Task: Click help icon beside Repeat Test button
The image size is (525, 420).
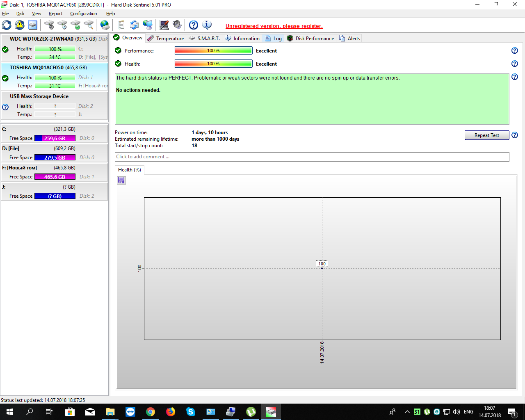Action: tap(515, 135)
